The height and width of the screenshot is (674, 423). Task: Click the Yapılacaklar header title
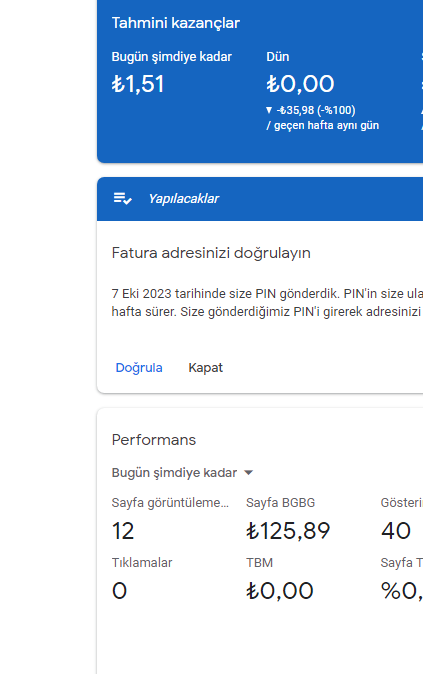click(184, 199)
